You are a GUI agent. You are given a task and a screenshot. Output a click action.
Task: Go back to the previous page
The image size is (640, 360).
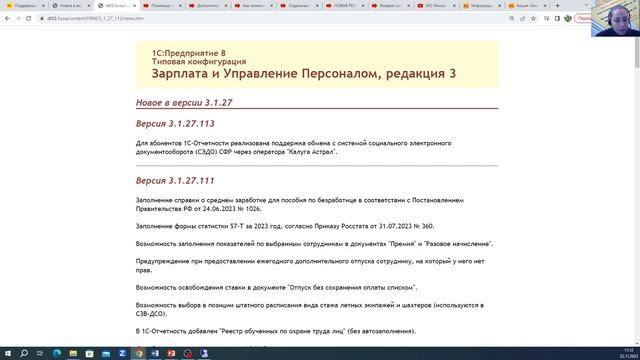click(x=7, y=18)
